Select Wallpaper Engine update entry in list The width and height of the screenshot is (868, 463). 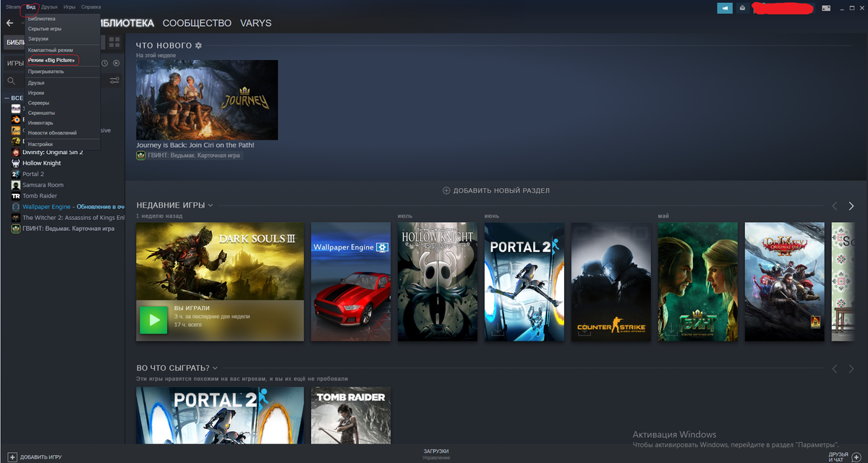pyautogui.click(x=74, y=206)
